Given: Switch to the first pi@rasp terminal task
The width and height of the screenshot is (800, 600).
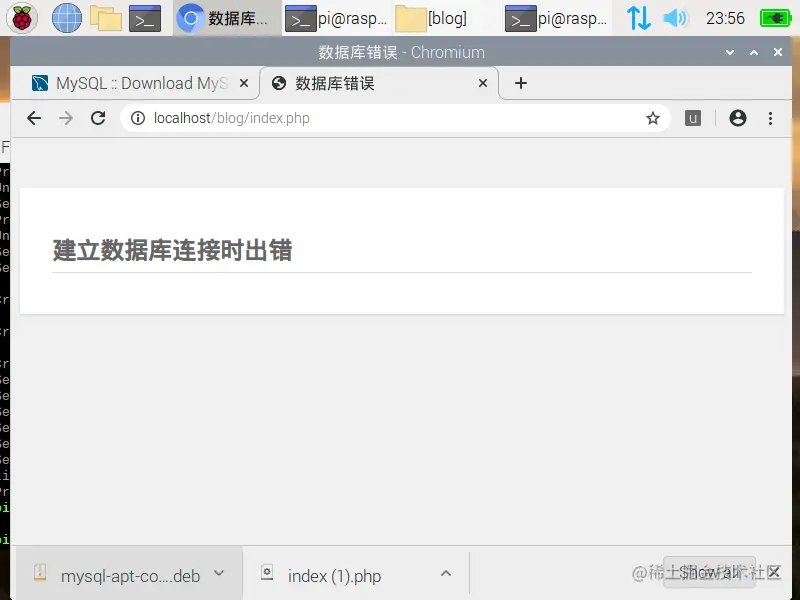Looking at the screenshot, I should pyautogui.click(x=336, y=18).
